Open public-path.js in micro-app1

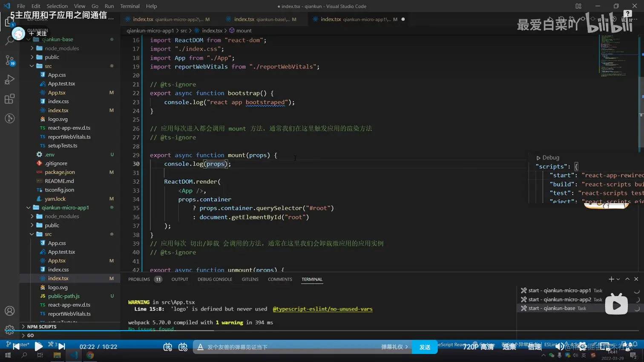click(x=64, y=296)
